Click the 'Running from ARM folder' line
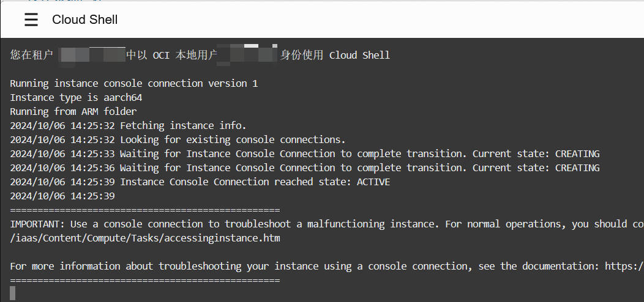644x302 pixels. click(73, 111)
